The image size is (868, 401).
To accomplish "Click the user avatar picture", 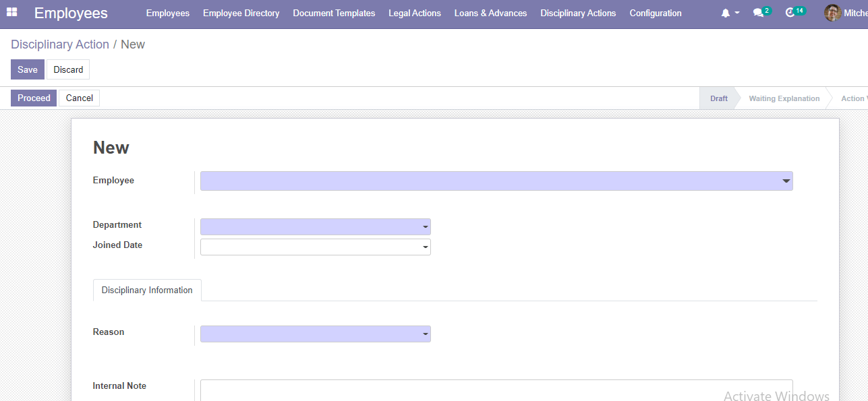I will point(832,13).
